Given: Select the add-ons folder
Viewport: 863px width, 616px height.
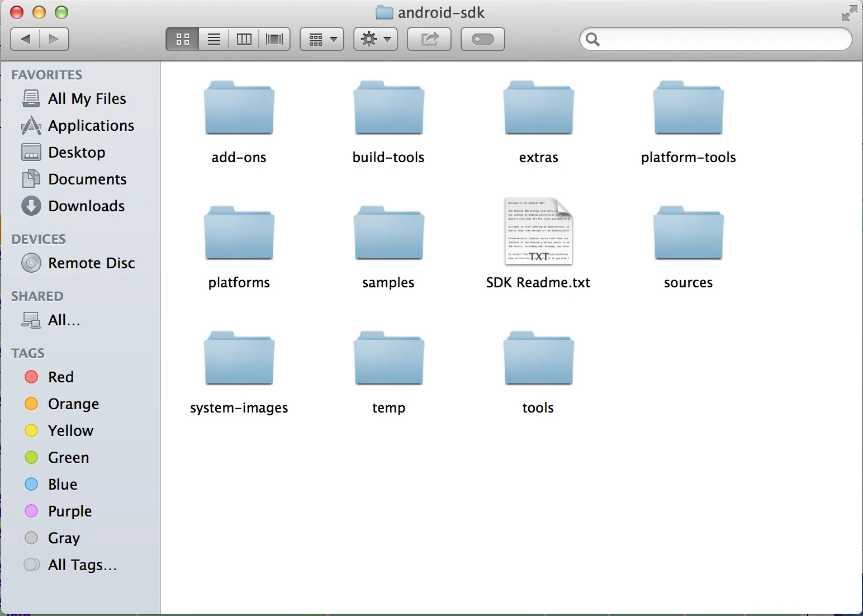Looking at the screenshot, I should [x=239, y=108].
